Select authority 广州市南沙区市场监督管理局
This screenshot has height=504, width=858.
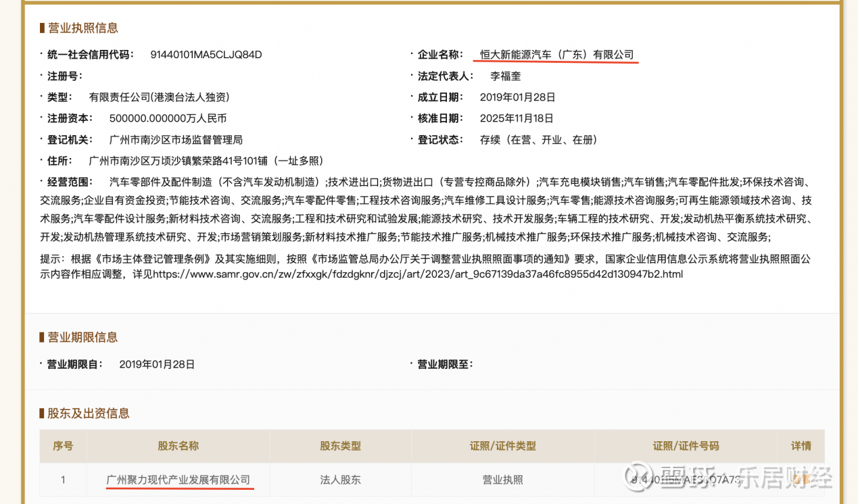click(176, 140)
